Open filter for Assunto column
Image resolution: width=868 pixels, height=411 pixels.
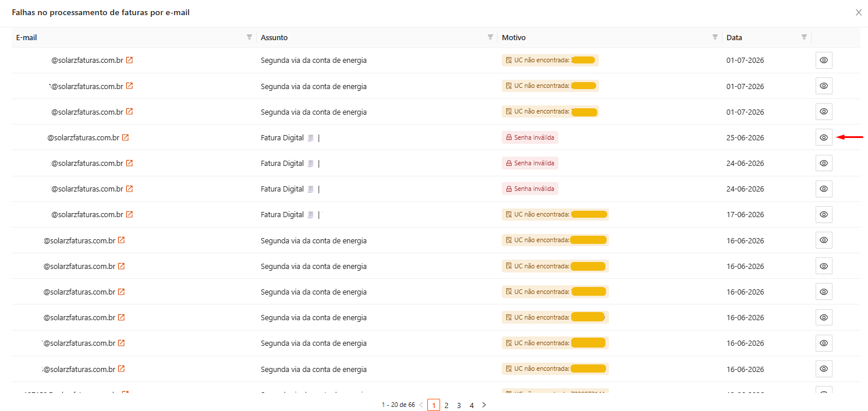(490, 37)
